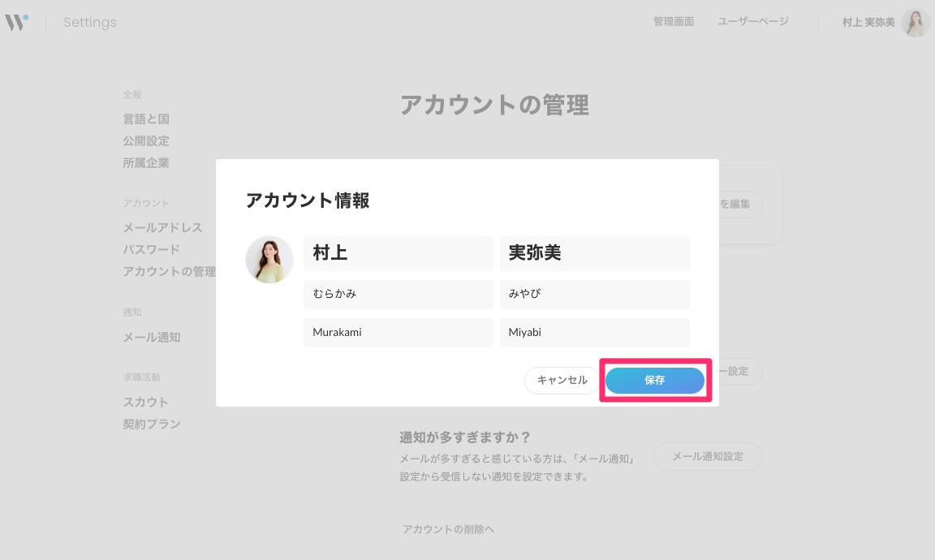The image size is (935, 560).
Task: Edit the first name field 実弥美
Action: point(594,253)
